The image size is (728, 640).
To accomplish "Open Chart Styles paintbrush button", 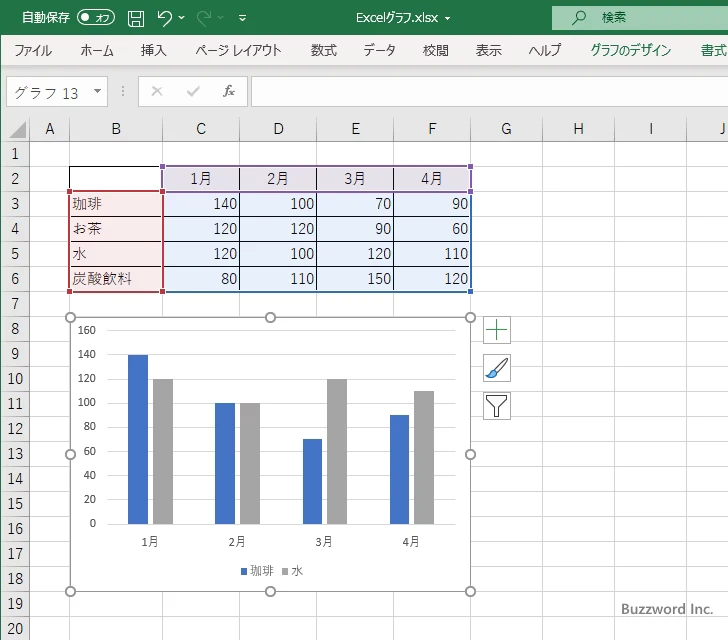I will point(496,368).
